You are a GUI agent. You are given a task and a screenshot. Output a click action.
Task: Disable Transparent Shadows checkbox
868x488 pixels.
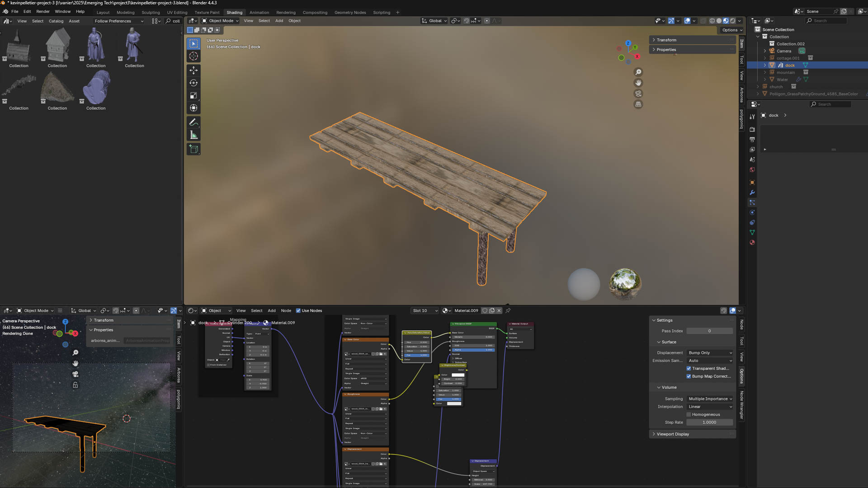coord(689,369)
